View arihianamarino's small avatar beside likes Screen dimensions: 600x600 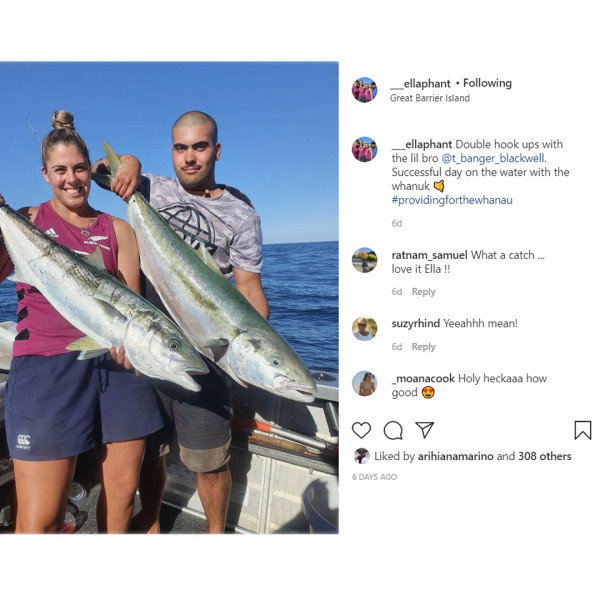pyautogui.click(x=361, y=456)
